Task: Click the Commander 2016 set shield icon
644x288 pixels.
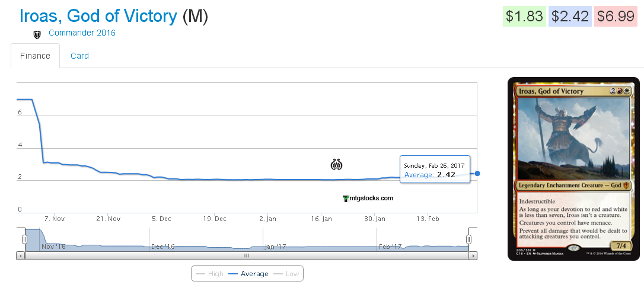Action: coord(37,35)
